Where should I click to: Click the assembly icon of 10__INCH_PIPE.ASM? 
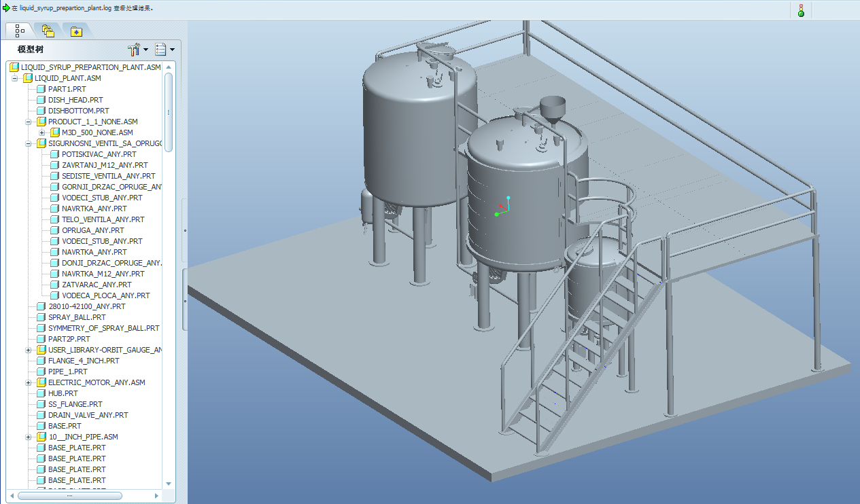point(41,437)
